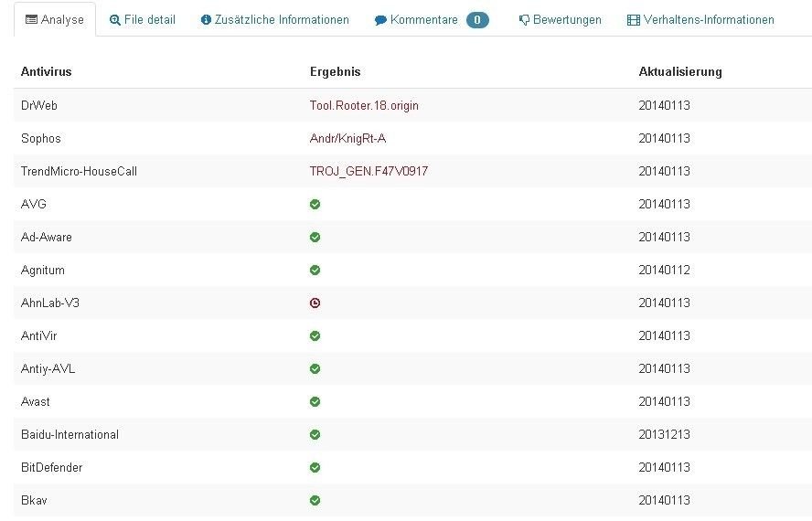Click the Antiy-AVL antivirus name

point(48,368)
